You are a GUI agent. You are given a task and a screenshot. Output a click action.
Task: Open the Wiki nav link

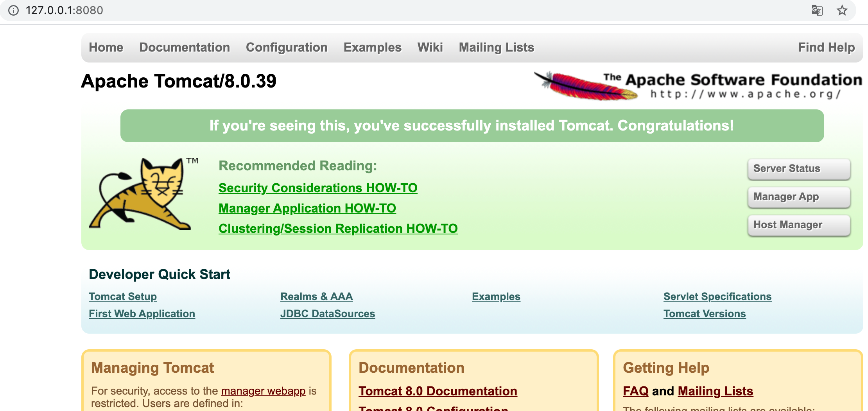430,47
